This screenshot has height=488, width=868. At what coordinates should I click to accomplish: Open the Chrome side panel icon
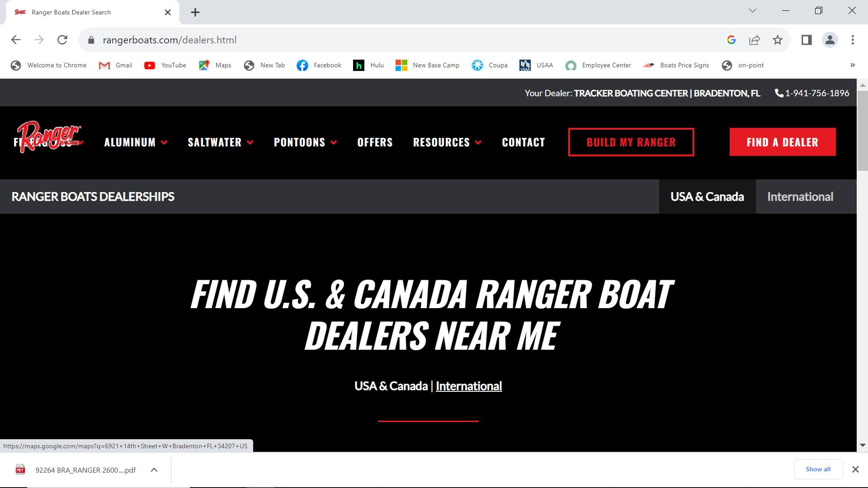click(x=807, y=40)
